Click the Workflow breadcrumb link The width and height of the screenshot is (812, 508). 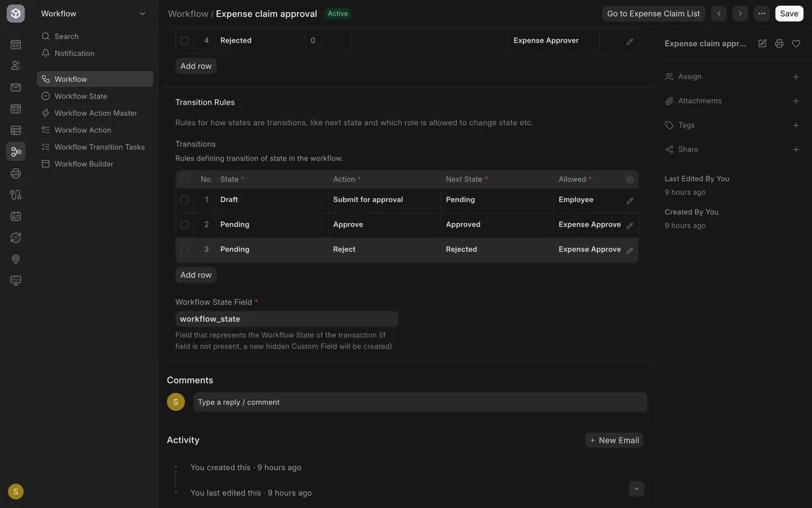[x=188, y=13]
